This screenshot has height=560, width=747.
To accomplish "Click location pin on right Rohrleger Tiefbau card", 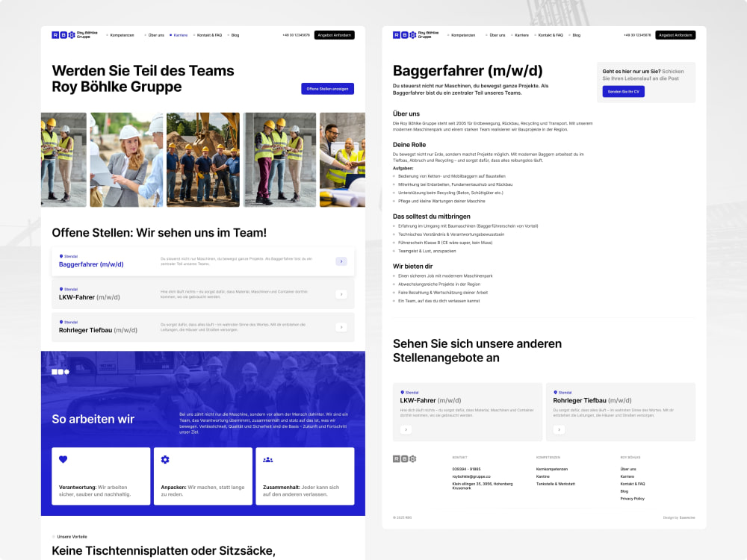I will pyautogui.click(x=555, y=393).
